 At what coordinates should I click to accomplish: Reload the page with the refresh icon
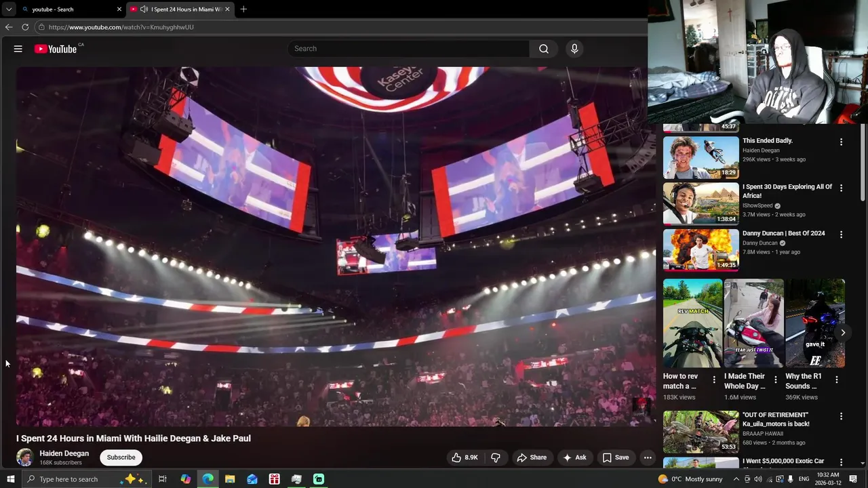coord(25,27)
